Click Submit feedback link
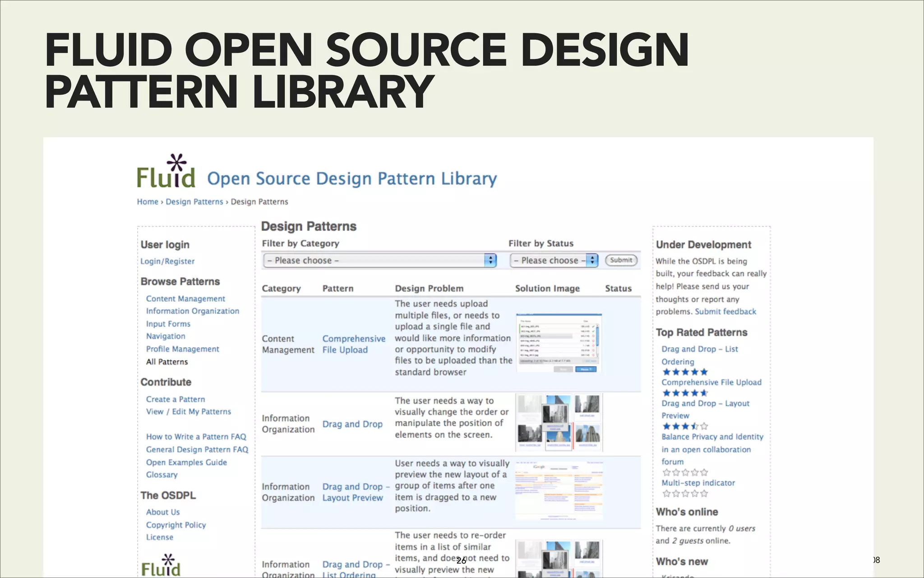The width and height of the screenshot is (924, 578). [725, 312]
